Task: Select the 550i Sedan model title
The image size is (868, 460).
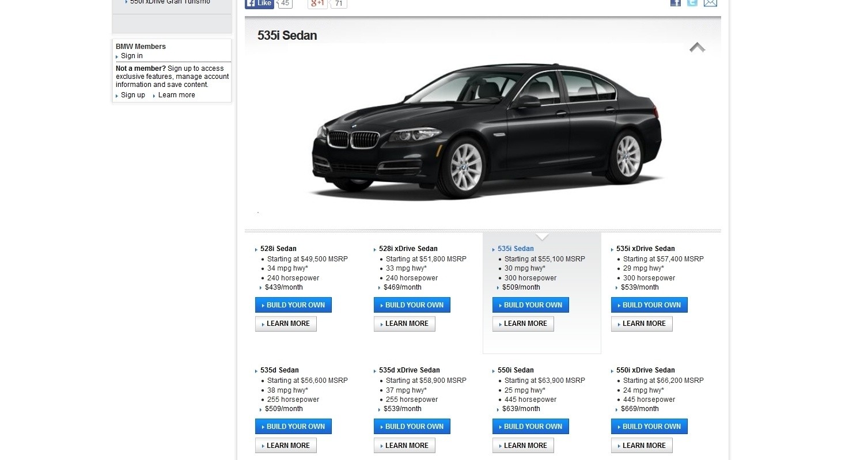Action: click(x=516, y=370)
